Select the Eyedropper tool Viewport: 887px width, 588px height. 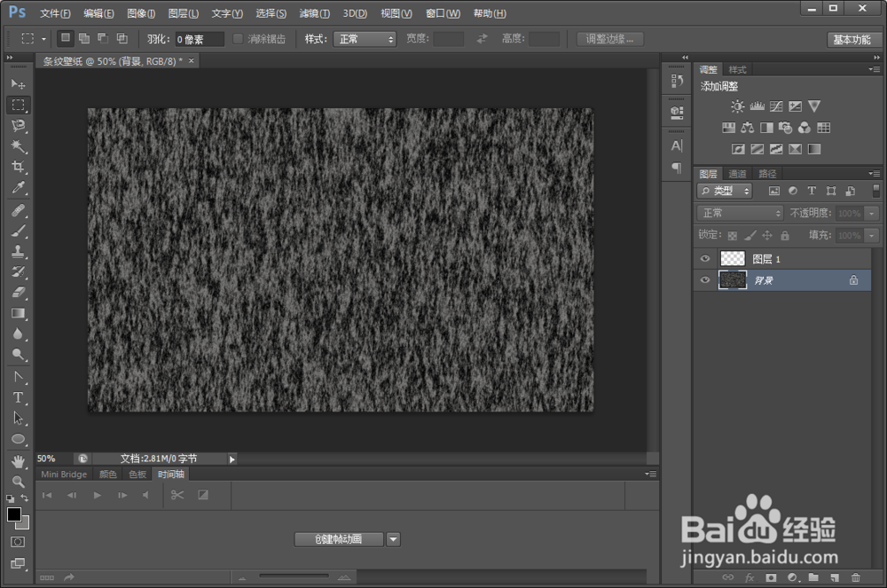click(18, 188)
